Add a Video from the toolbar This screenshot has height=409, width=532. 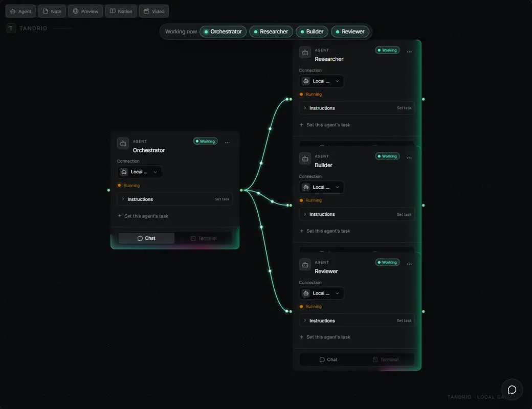point(154,11)
